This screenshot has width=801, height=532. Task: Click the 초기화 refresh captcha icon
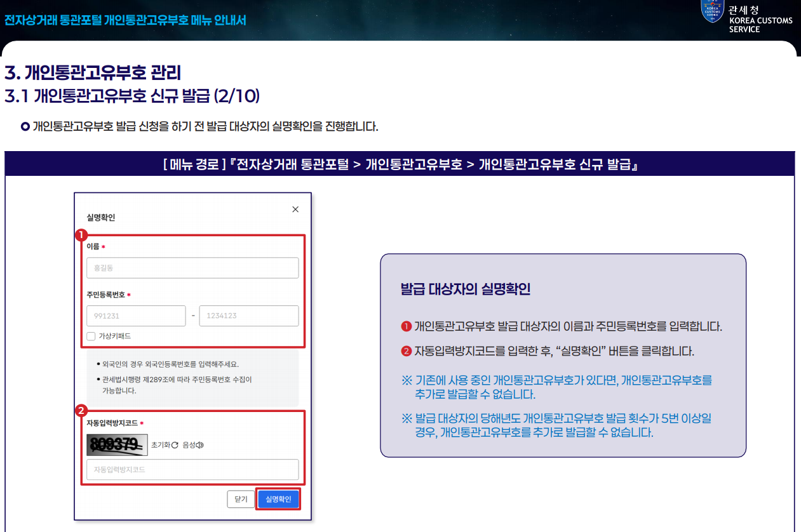click(175, 445)
